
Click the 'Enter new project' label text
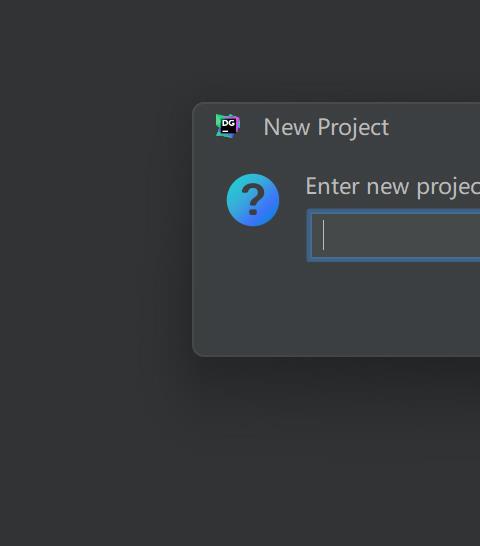393,187
